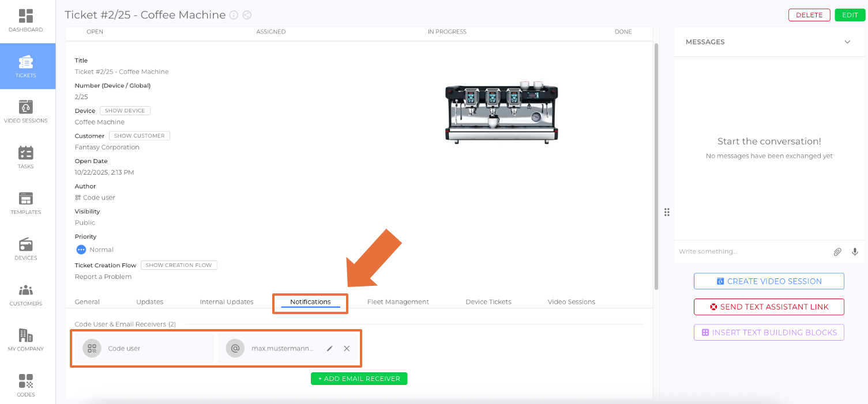The width and height of the screenshot is (868, 404).
Task: Edit the max.mustermann email receiver
Action: (330, 349)
